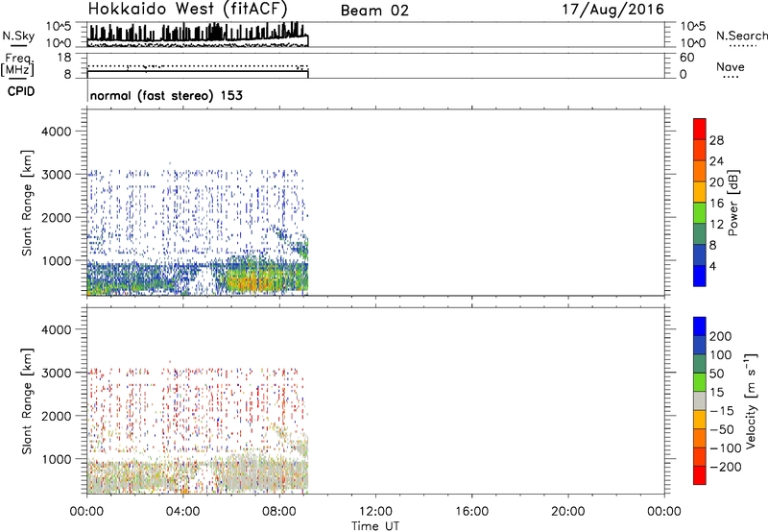Click the 'Nave' legend label
This screenshot has height=532, width=768.
pos(731,66)
